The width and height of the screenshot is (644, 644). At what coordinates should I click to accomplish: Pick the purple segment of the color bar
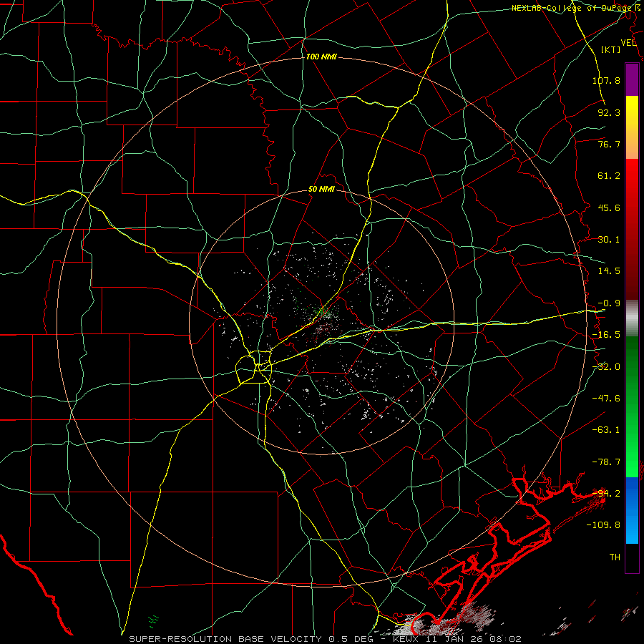tap(632, 80)
